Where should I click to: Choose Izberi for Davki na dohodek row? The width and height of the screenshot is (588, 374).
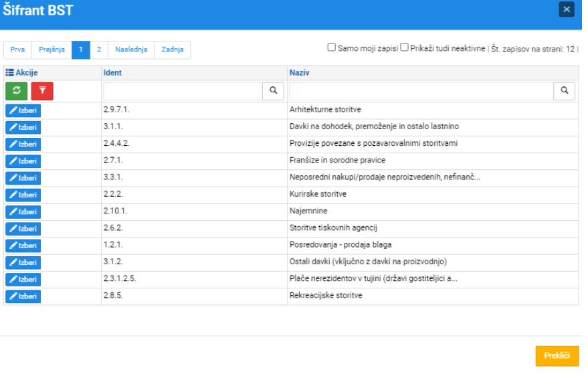(23, 128)
